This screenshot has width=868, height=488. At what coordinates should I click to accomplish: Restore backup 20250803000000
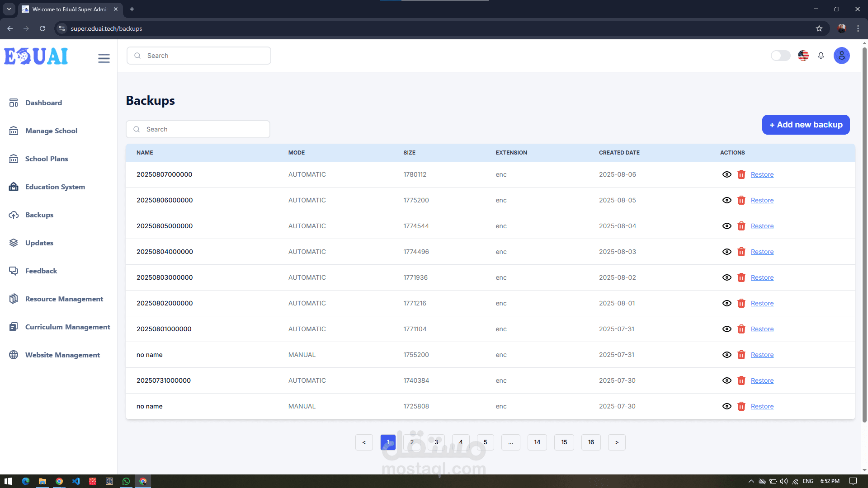point(762,277)
